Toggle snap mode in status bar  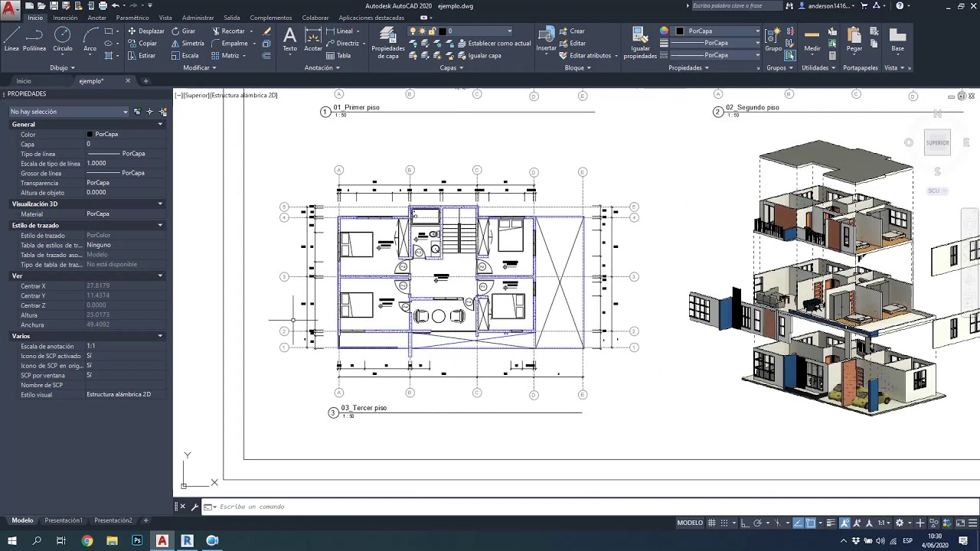click(724, 523)
